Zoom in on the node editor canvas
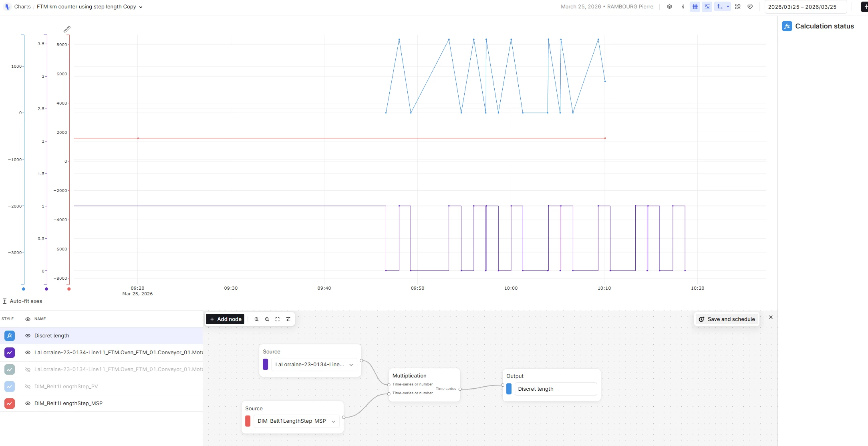The image size is (868, 446). pyautogui.click(x=256, y=319)
